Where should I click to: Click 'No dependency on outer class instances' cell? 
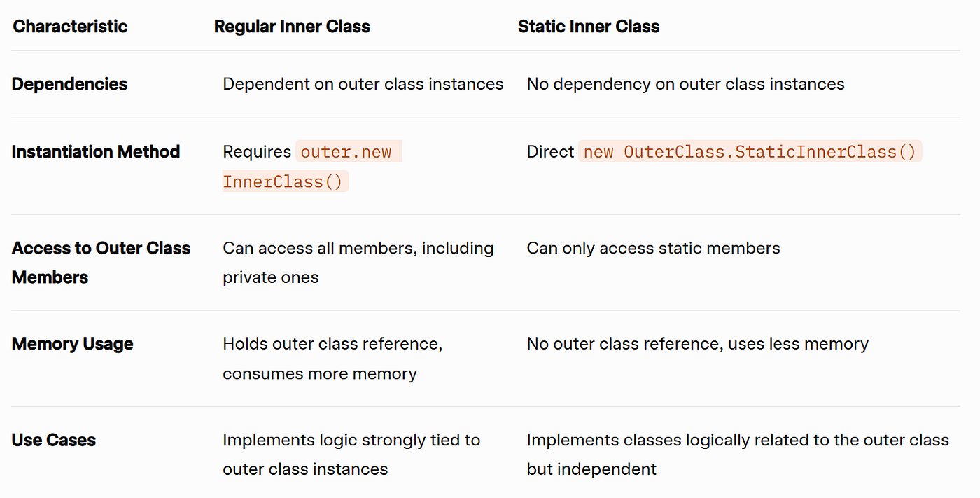pos(685,84)
